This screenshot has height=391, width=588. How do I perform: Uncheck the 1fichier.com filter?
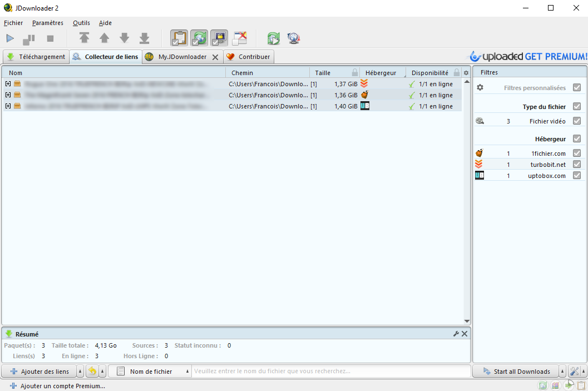click(577, 153)
